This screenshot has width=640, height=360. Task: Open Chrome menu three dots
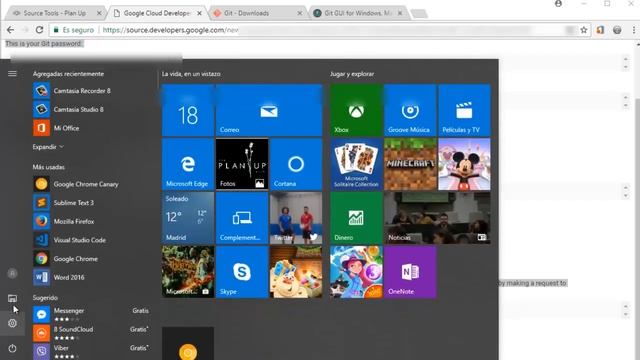coord(633,30)
